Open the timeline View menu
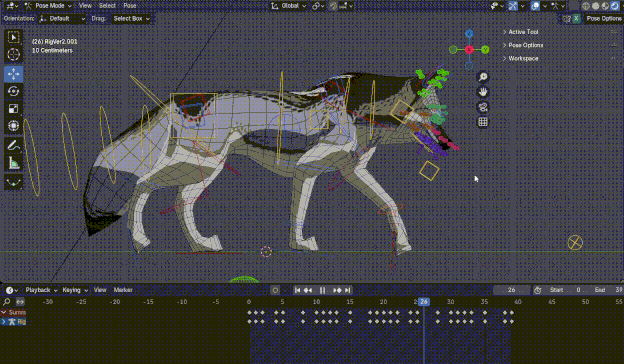 [100, 290]
